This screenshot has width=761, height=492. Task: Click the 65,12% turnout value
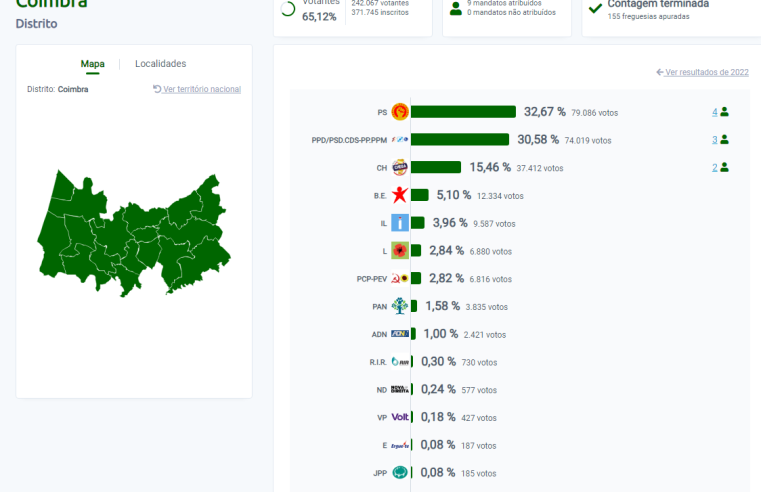coord(319,16)
